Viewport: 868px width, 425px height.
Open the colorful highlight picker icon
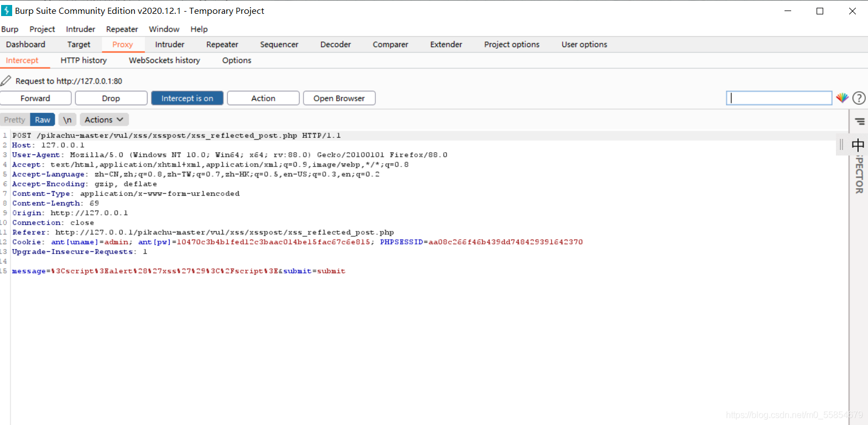[842, 98]
